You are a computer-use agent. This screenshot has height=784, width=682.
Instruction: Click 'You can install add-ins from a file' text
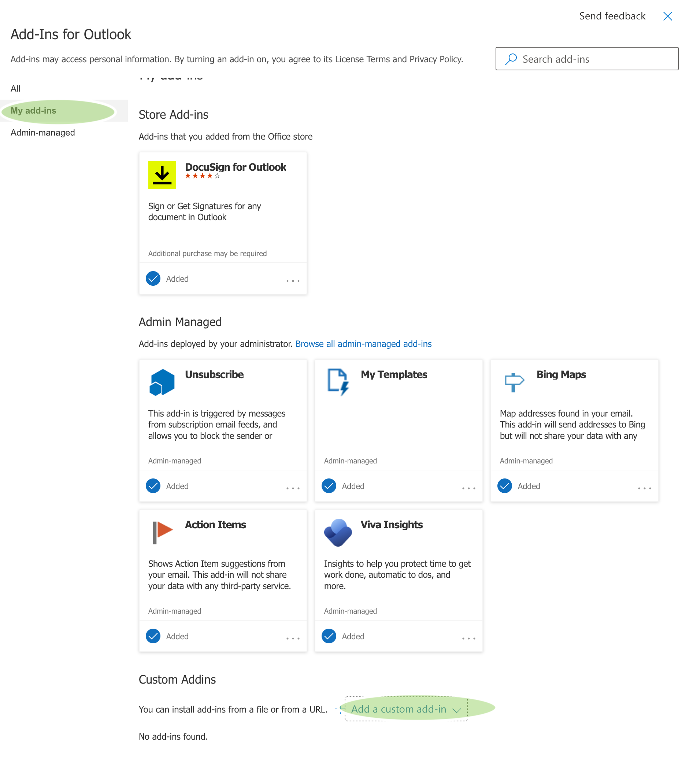(233, 709)
